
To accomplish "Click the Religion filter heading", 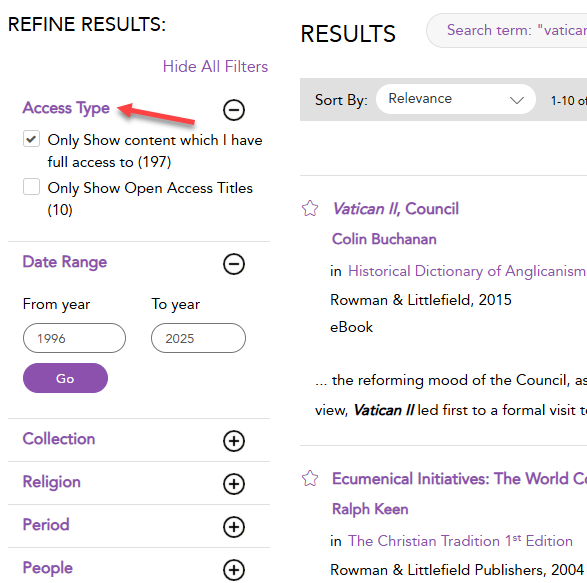I will coord(52,482).
